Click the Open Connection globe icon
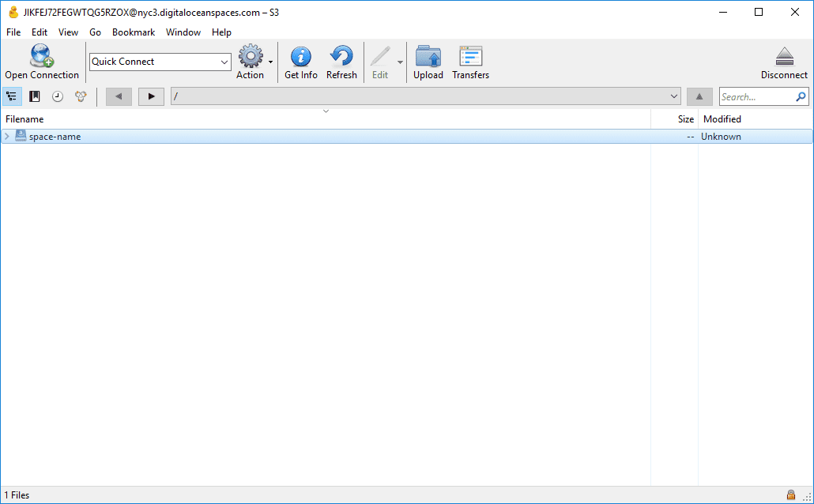This screenshot has width=814, height=504. pos(42,56)
